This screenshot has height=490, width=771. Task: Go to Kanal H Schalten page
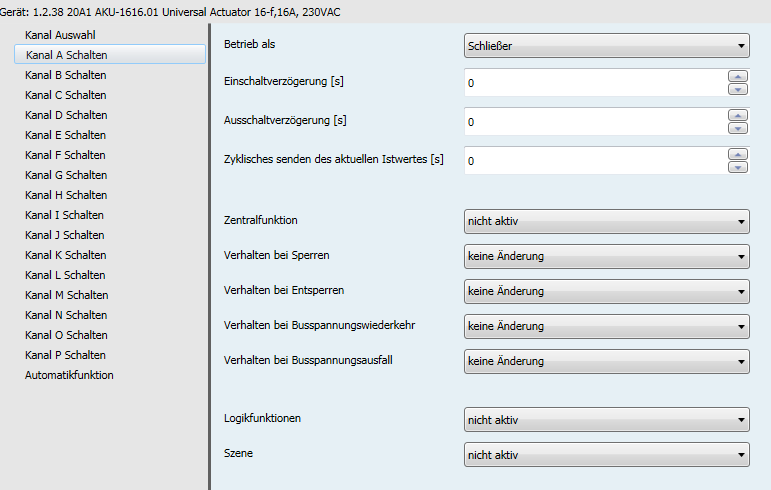click(66, 195)
